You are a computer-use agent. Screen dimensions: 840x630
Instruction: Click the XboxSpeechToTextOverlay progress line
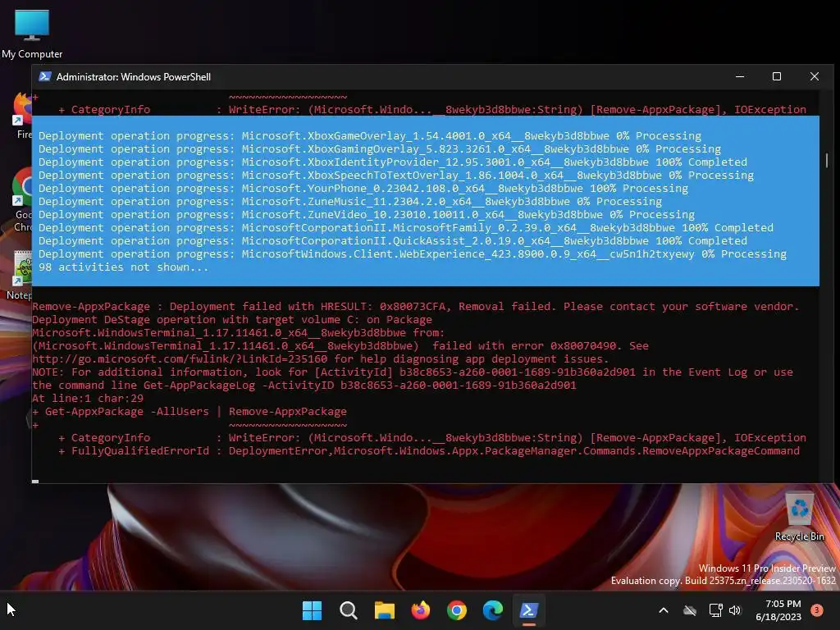pos(396,176)
